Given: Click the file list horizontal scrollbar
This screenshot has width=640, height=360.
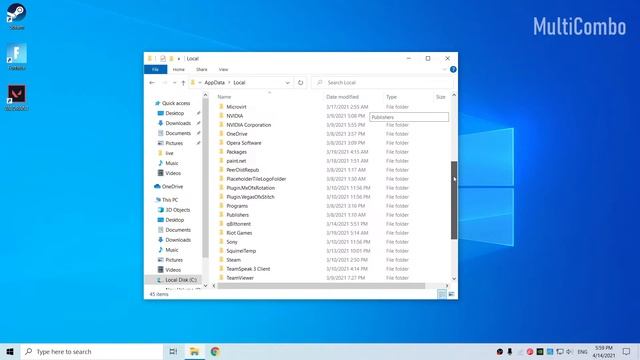Looking at the screenshot, I should pyautogui.click(x=321, y=286).
